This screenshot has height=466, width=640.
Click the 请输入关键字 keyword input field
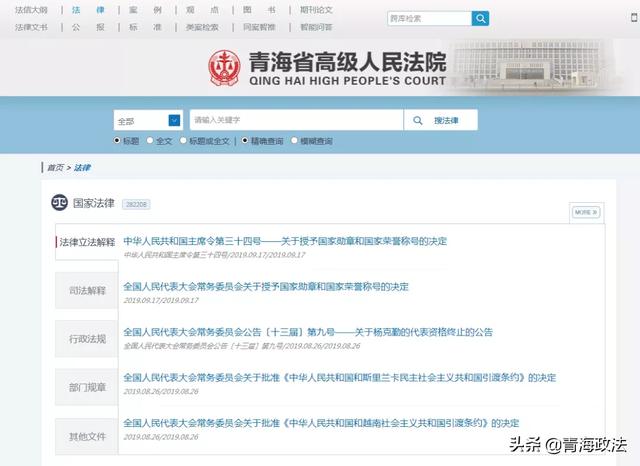coord(296,120)
